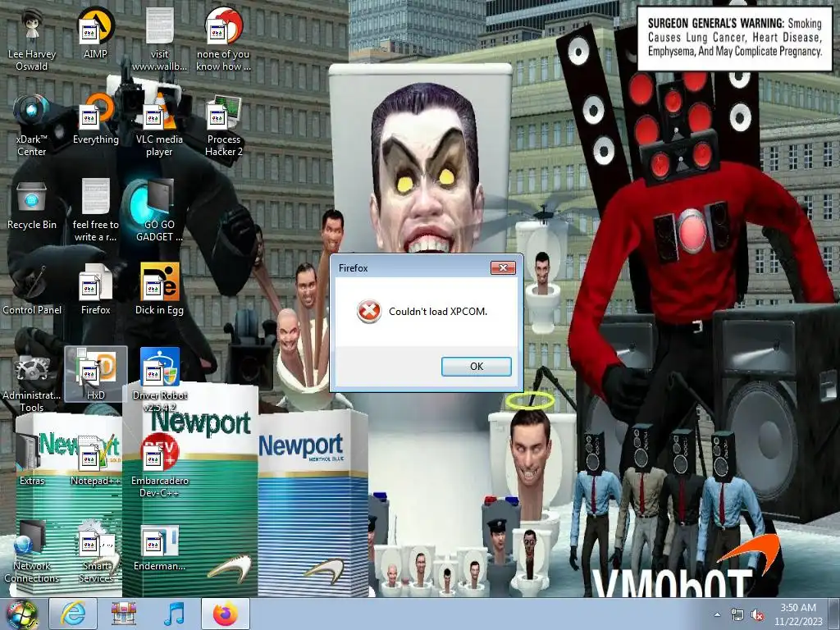Select the VLC media player shortcut

160,125
